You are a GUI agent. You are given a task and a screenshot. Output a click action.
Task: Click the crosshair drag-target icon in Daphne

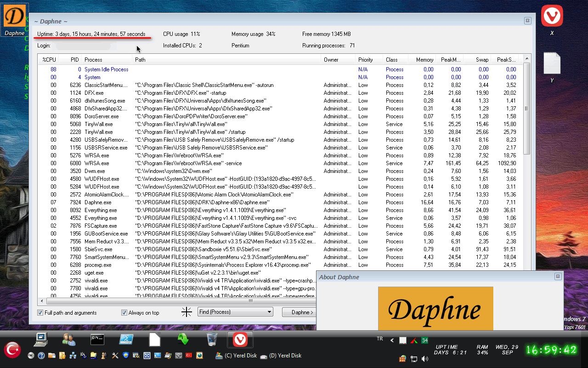pos(187,312)
